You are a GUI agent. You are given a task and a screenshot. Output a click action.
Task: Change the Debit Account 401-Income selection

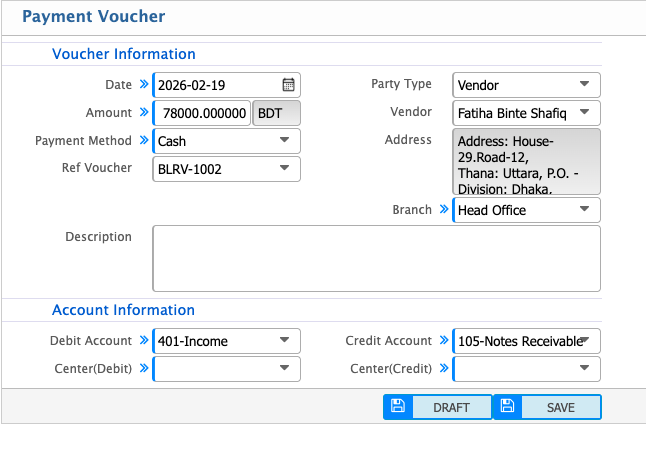[x=227, y=341]
